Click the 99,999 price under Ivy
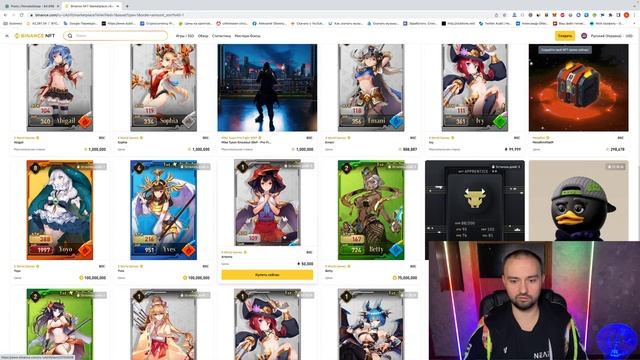This screenshot has height=360, width=640. (513, 149)
